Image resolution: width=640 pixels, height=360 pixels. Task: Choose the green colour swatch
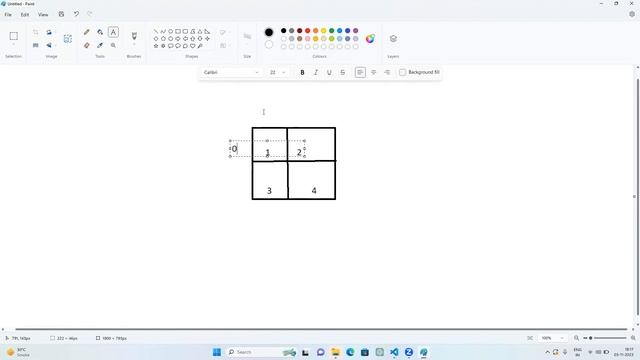(x=331, y=31)
